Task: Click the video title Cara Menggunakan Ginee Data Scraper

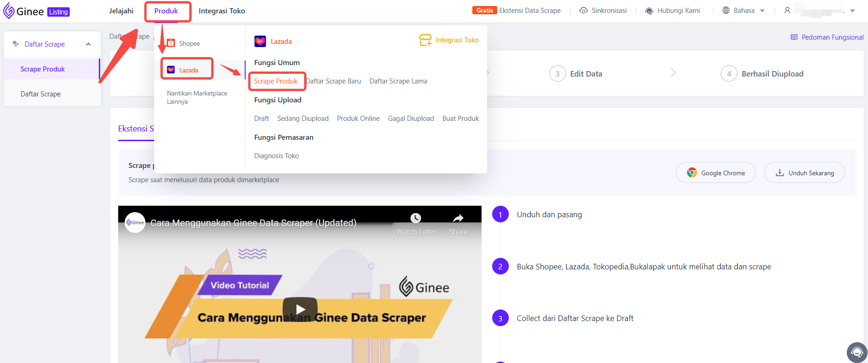Action: tap(253, 223)
